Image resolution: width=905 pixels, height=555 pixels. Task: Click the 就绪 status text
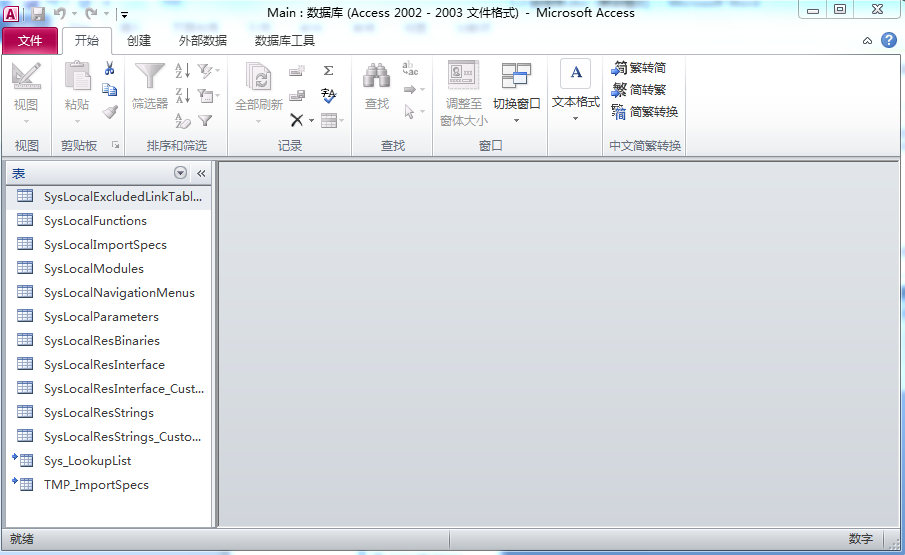22,539
